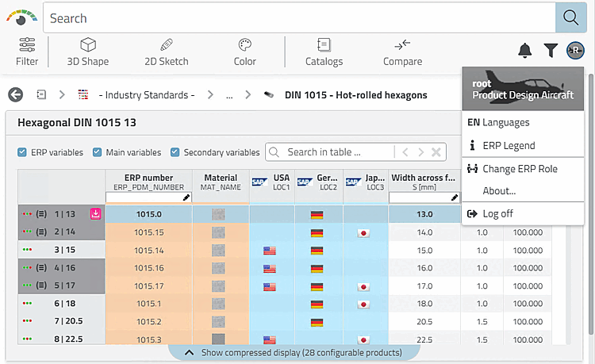The image size is (595, 364).
Task: Click the funnel filter icon
Action: pyautogui.click(x=551, y=51)
